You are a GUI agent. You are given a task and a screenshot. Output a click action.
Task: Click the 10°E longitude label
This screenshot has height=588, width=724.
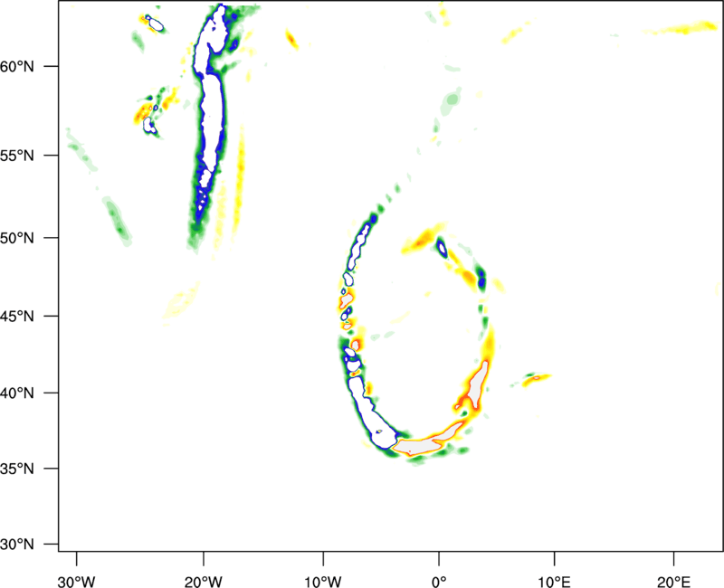554,582
